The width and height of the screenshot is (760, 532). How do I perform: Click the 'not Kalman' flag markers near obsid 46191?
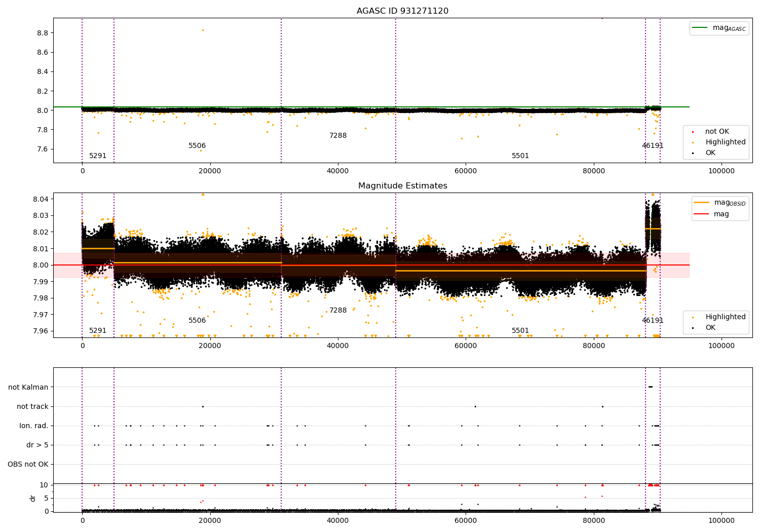651,387
